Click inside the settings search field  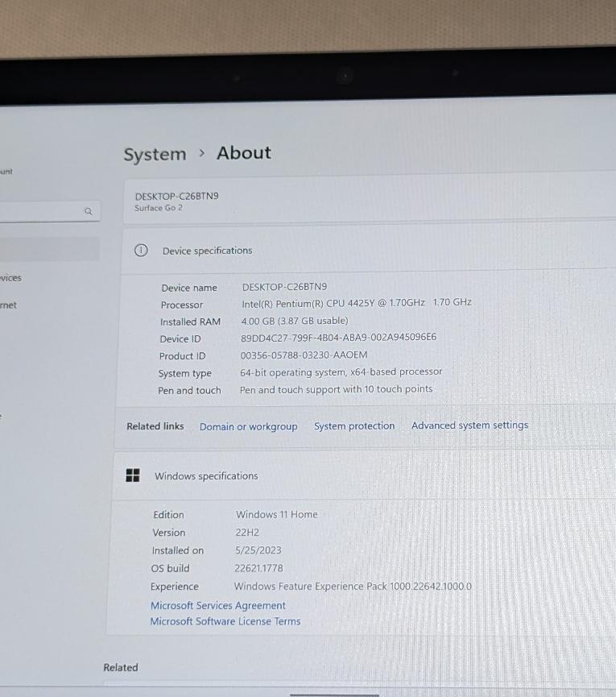(40, 212)
